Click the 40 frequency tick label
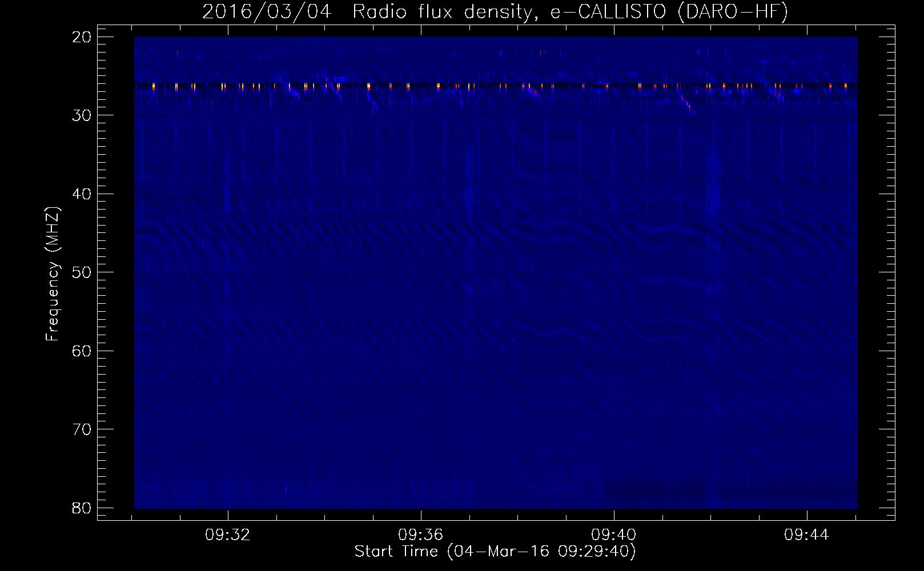Screen dimensions: 924x571 [82, 194]
